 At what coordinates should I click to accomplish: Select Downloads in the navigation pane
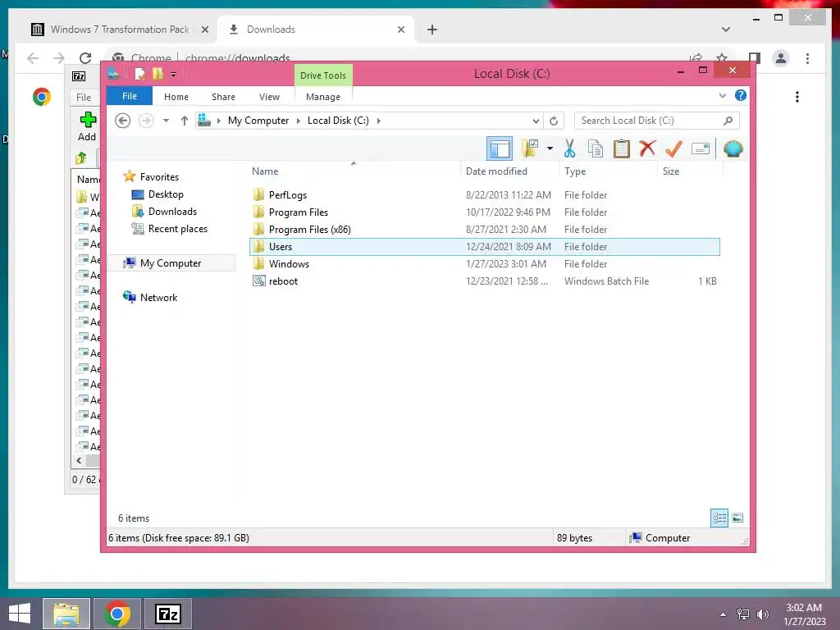[x=172, y=212]
